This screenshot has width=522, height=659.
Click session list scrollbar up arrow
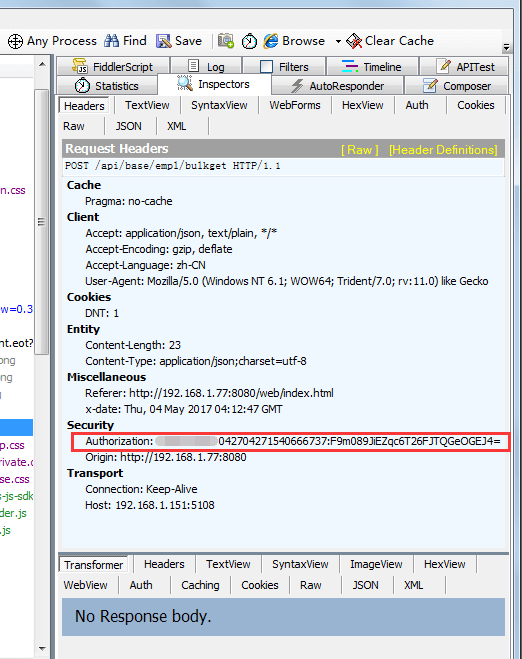coord(42,64)
